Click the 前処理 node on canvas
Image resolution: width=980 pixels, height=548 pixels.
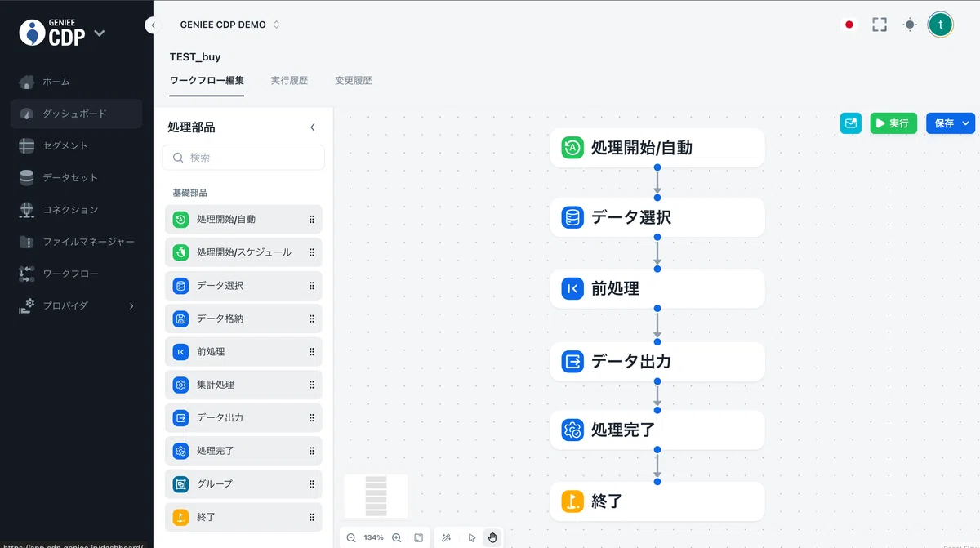[x=657, y=288]
